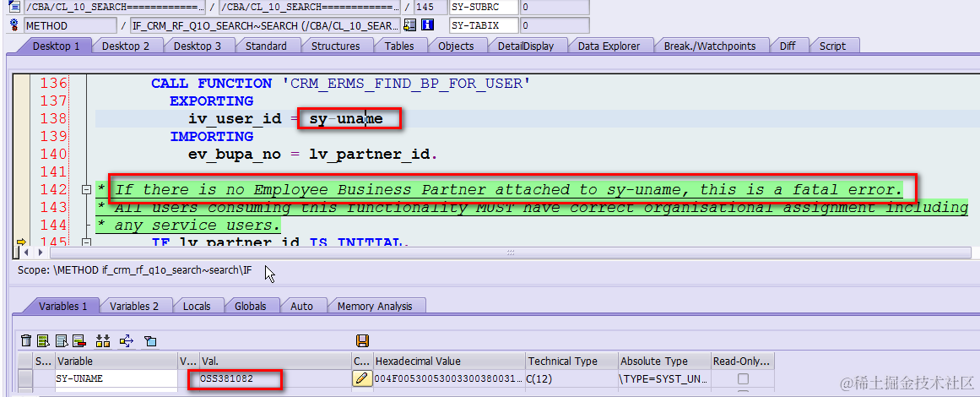The height and width of the screenshot is (397, 980).
Task: Click the Technical Type column header
Action: [571, 361]
